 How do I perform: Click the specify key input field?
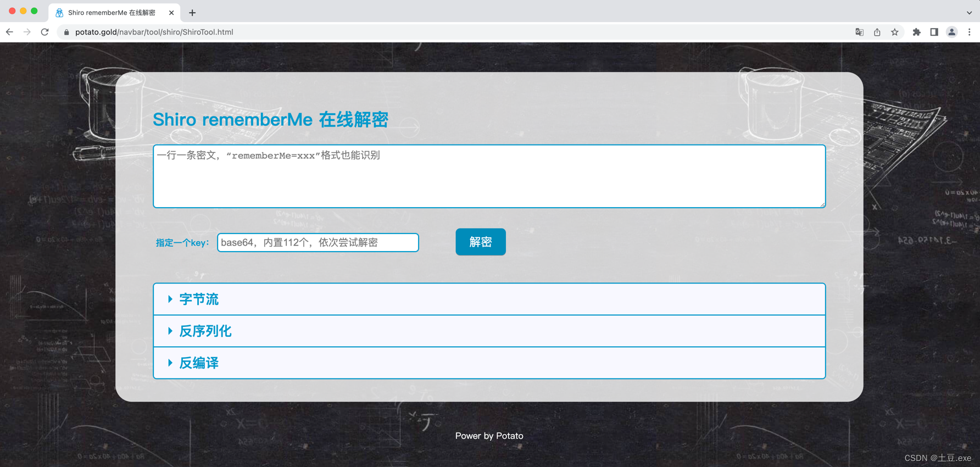(x=318, y=242)
